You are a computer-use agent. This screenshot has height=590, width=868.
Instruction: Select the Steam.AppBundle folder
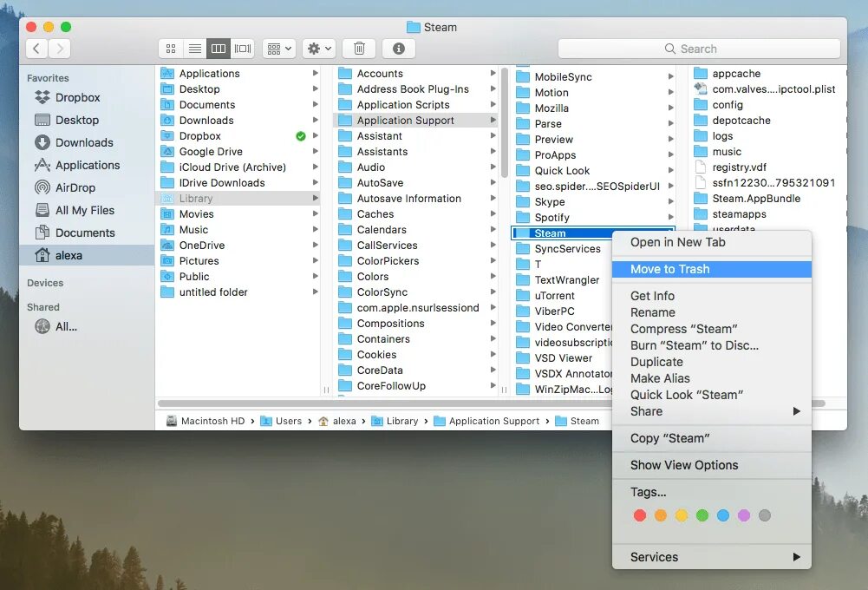pyautogui.click(x=768, y=199)
